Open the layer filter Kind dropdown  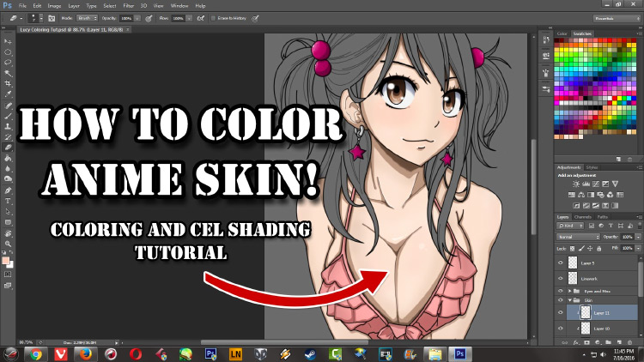570,226
